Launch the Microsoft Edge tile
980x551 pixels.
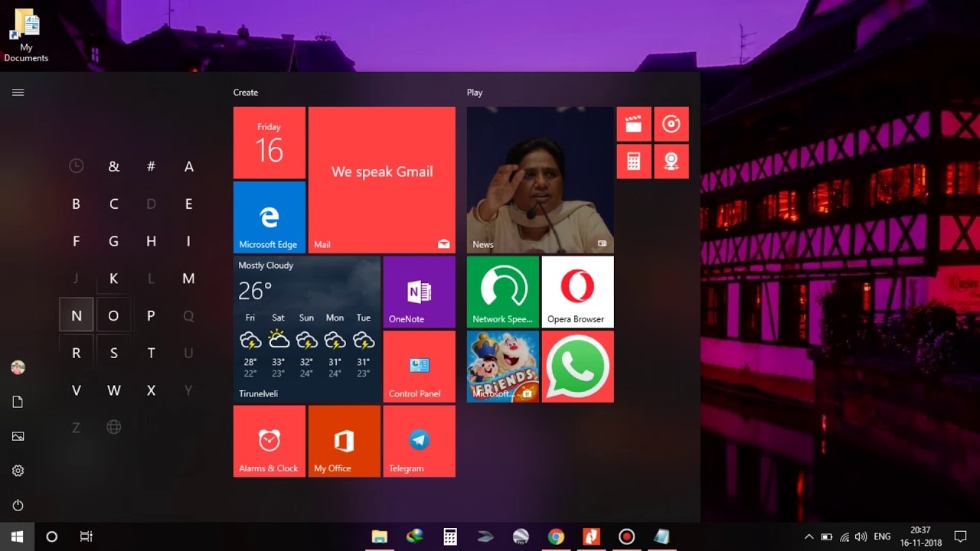tap(269, 217)
